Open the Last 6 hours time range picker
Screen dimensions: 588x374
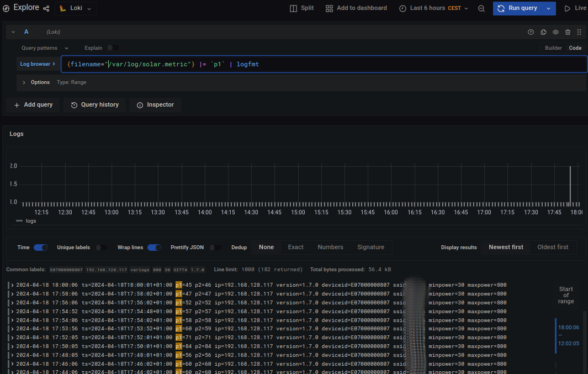click(433, 8)
